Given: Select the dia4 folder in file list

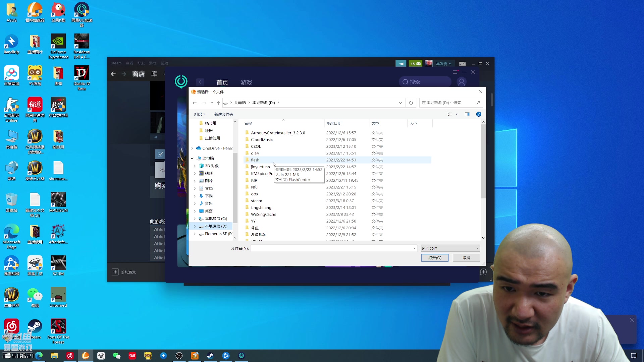Looking at the screenshot, I should 255,153.
